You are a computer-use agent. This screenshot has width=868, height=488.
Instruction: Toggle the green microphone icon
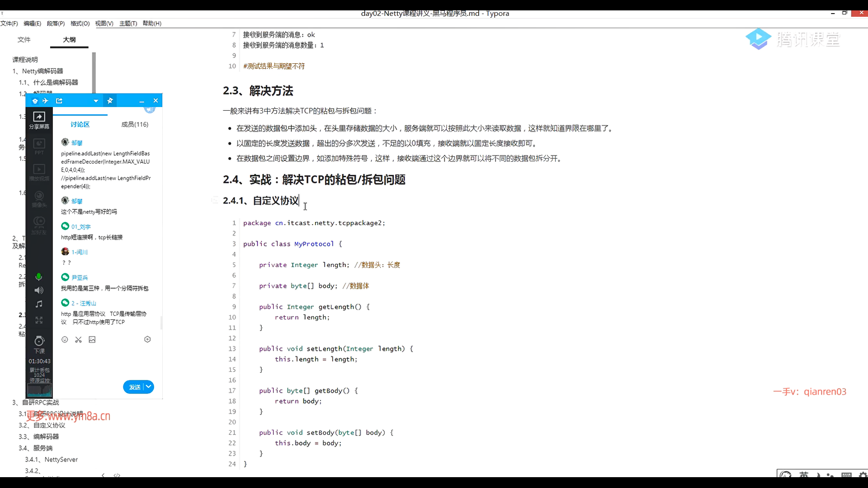(39, 277)
